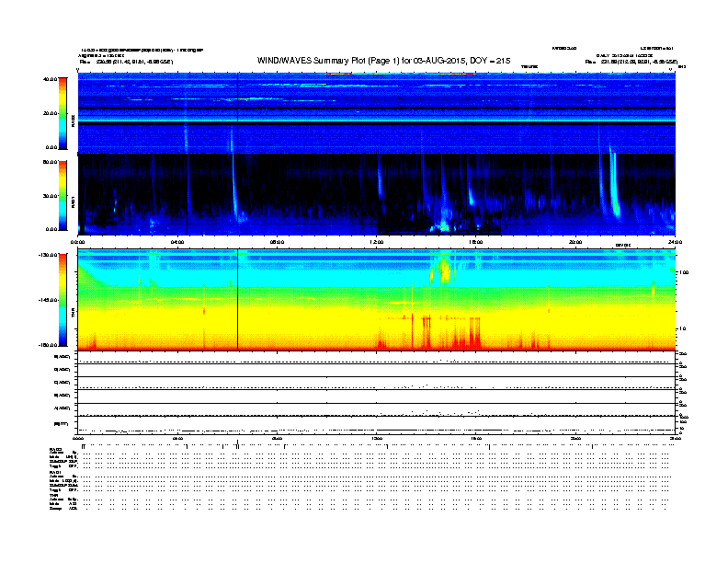Image resolution: width=728 pixels, height=563 pixels.
Task: Click the 40.00 label on the RAD2 scale
Action: (50, 79)
